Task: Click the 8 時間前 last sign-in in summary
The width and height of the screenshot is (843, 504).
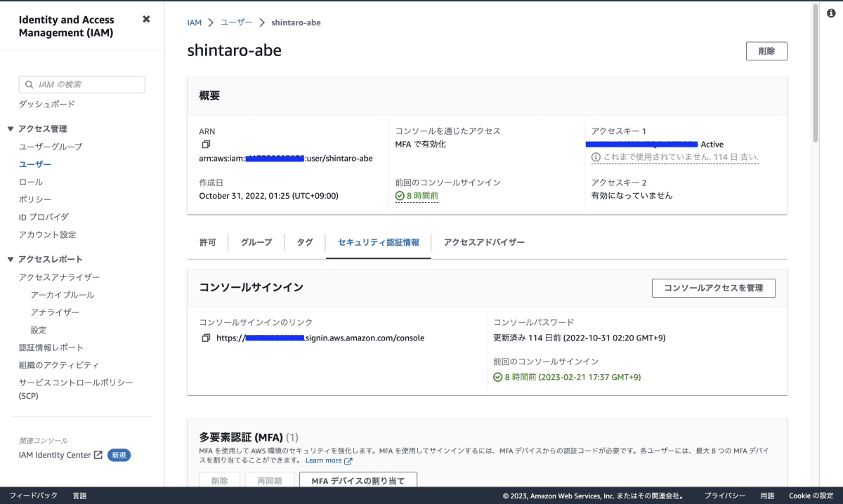Action: coord(422,196)
